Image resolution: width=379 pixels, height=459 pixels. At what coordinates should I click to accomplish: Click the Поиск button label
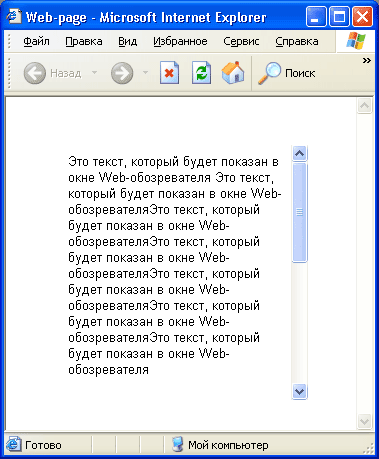[300, 73]
